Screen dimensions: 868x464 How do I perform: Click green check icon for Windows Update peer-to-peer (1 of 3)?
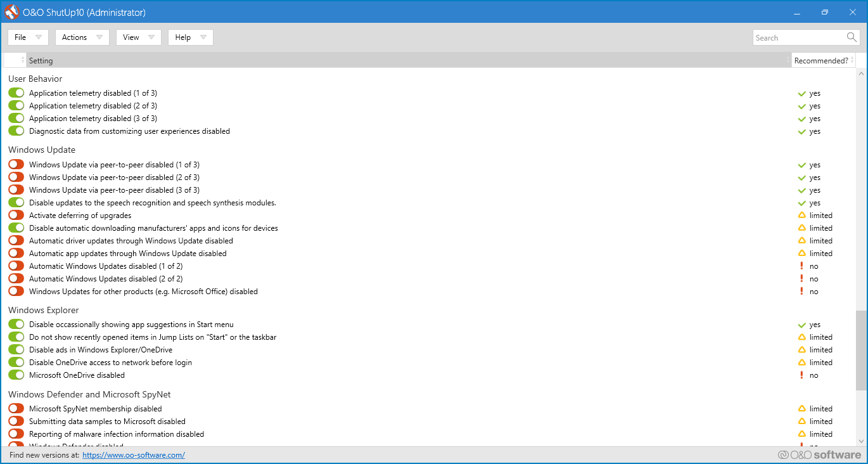point(802,165)
